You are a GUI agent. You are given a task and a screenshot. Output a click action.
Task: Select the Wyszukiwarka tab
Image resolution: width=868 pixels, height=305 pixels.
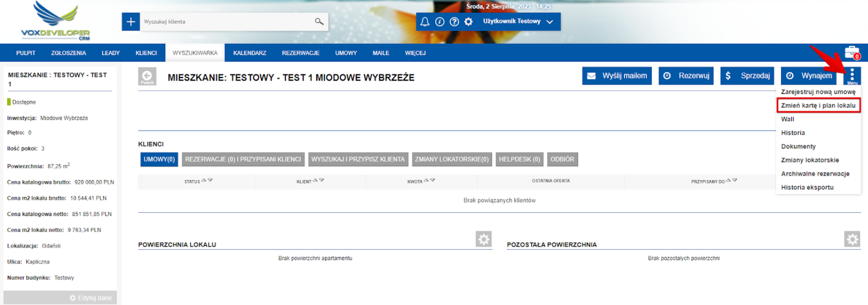click(195, 53)
